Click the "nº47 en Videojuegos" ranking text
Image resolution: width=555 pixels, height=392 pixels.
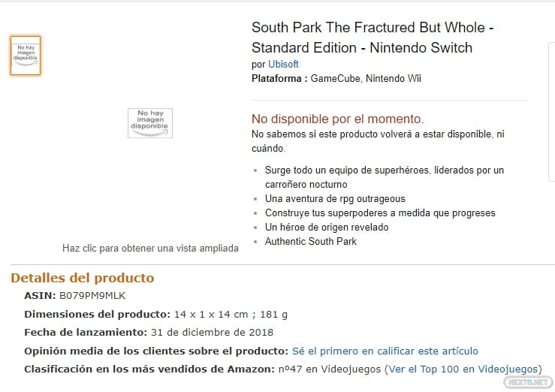pos(327,369)
